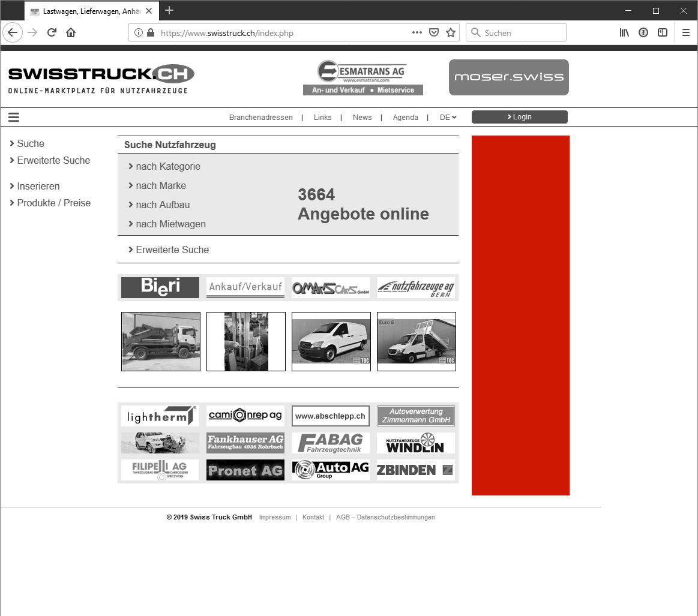
Task: Click the Filipelli AG logo
Action: click(160, 470)
